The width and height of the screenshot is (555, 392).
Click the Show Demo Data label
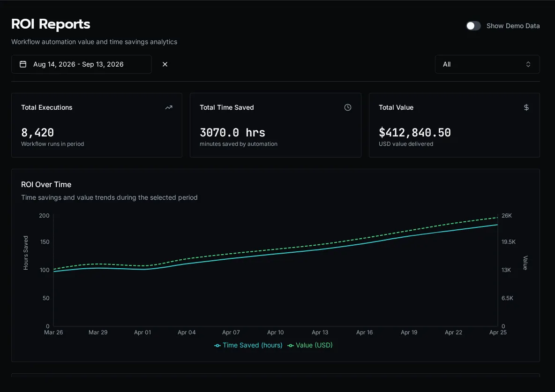click(513, 26)
